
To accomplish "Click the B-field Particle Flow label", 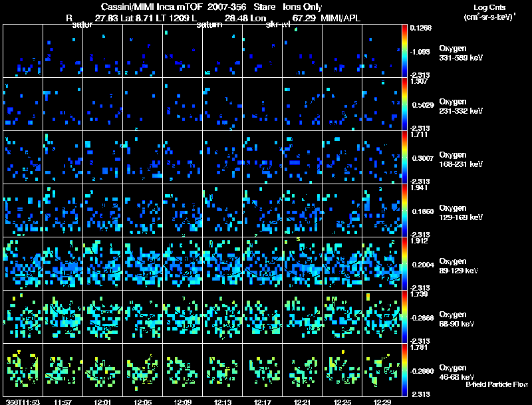I will tap(496, 384).
